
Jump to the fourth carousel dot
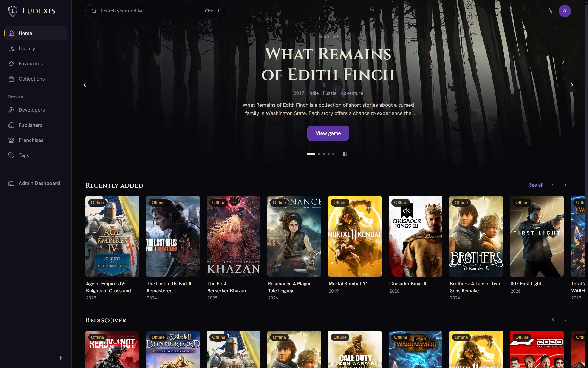tap(328, 154)
